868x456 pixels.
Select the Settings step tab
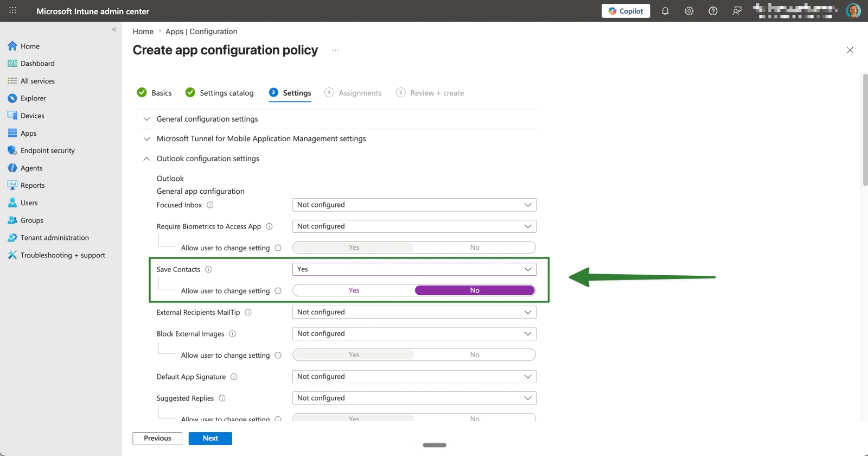(290, 93)
